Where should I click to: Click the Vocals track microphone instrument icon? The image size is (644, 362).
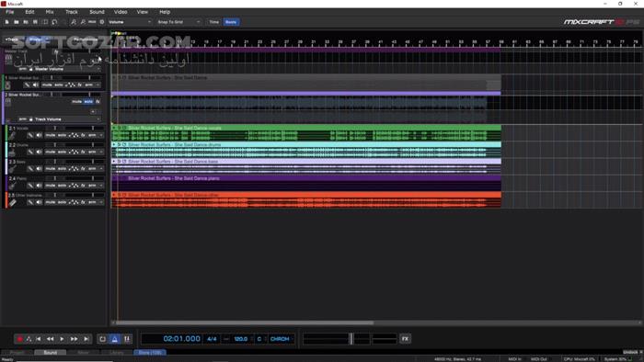[12, 135]
